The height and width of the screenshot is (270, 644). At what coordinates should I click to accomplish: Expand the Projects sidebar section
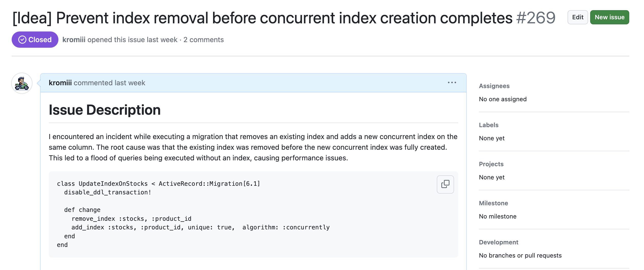pyautogui.click(x=491, y=164)
